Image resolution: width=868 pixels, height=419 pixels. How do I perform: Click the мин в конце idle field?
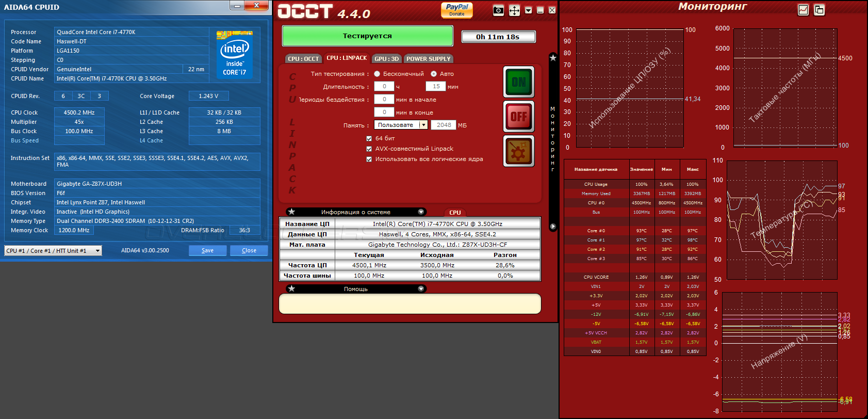[x=384, y=112]
